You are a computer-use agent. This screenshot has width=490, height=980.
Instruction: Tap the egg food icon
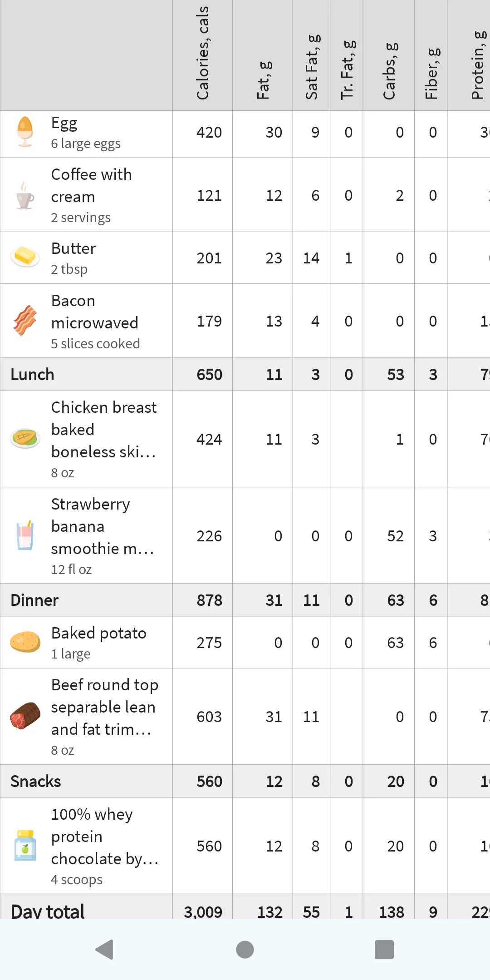[25, 132]
